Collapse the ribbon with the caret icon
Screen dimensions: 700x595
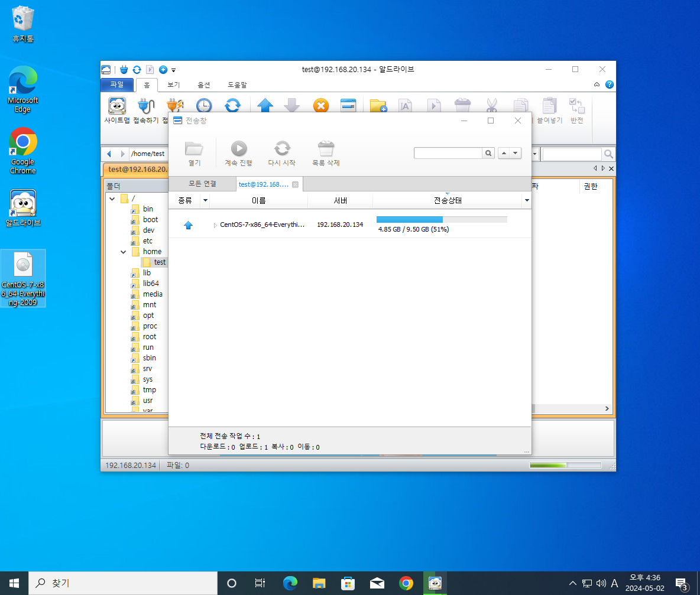point(597,84)
